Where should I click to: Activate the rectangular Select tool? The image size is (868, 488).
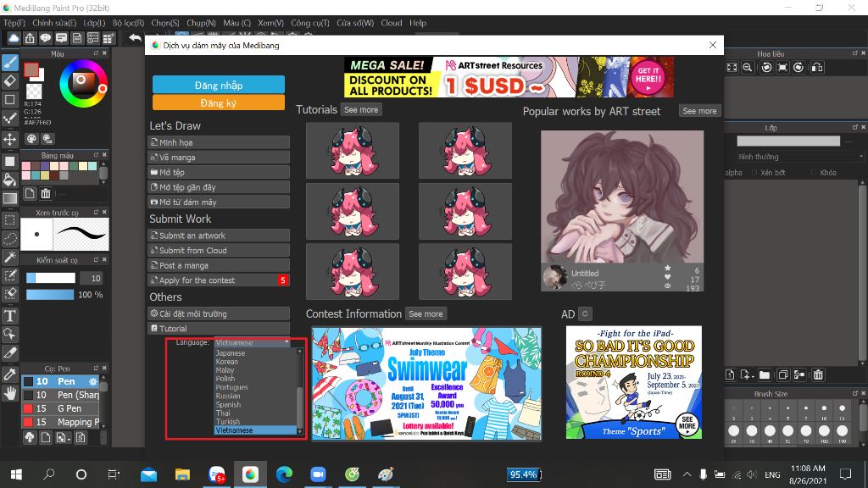click(10, 219)
